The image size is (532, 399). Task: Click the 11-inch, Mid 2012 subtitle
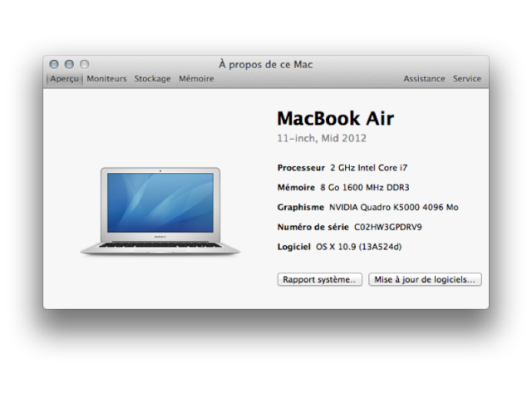[322, 139]
